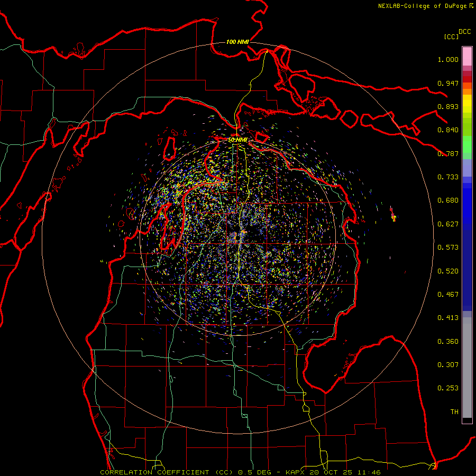Select the 0.520 scale value

tap(448, 271)
